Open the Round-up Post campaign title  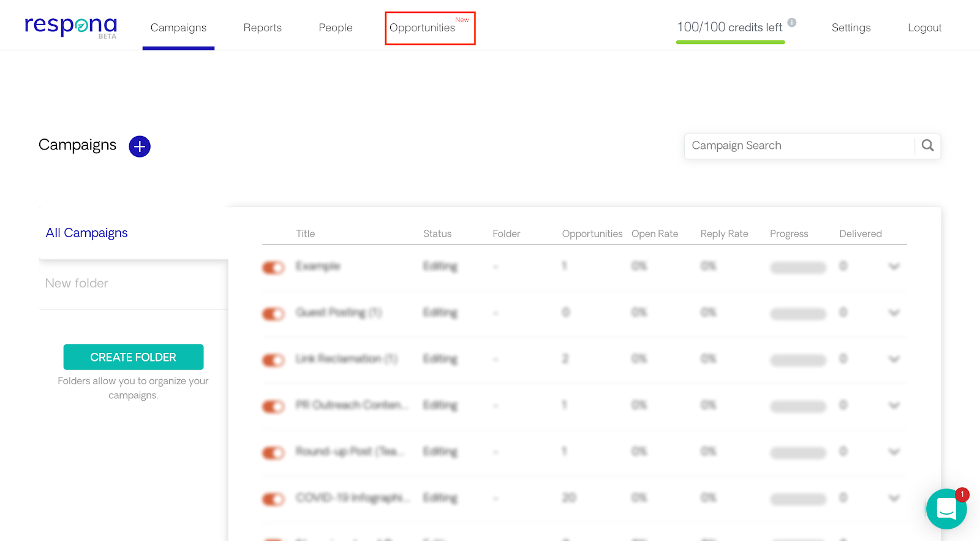(350, 452)
